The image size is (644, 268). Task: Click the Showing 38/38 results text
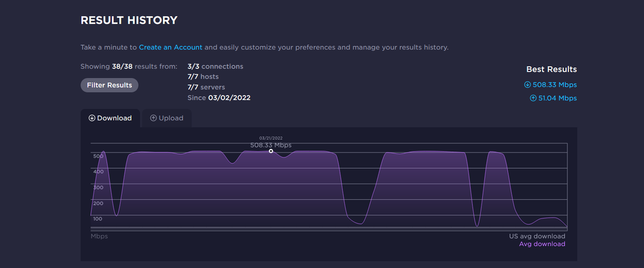point(129,66)
